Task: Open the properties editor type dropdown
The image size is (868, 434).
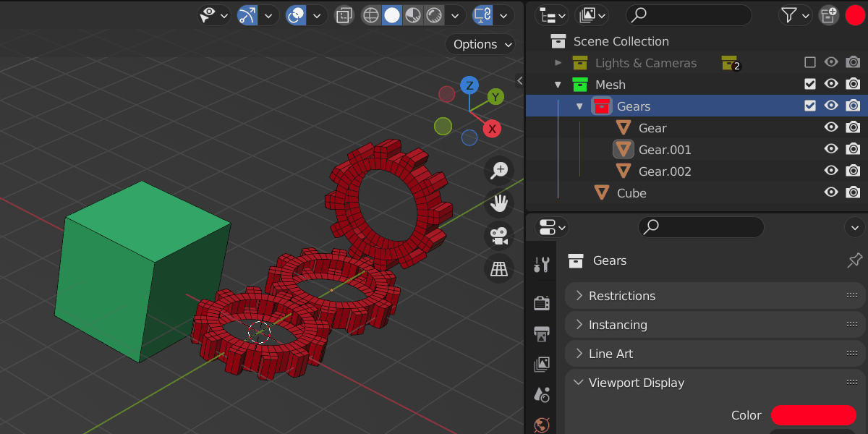Action: pos(552,227)
